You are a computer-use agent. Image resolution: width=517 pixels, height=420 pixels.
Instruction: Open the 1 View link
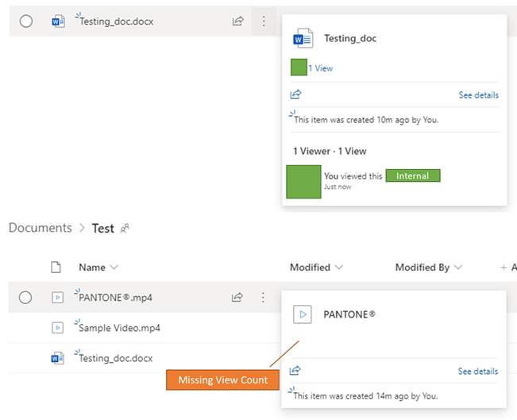pyautogui.click(x=321, y=68)
